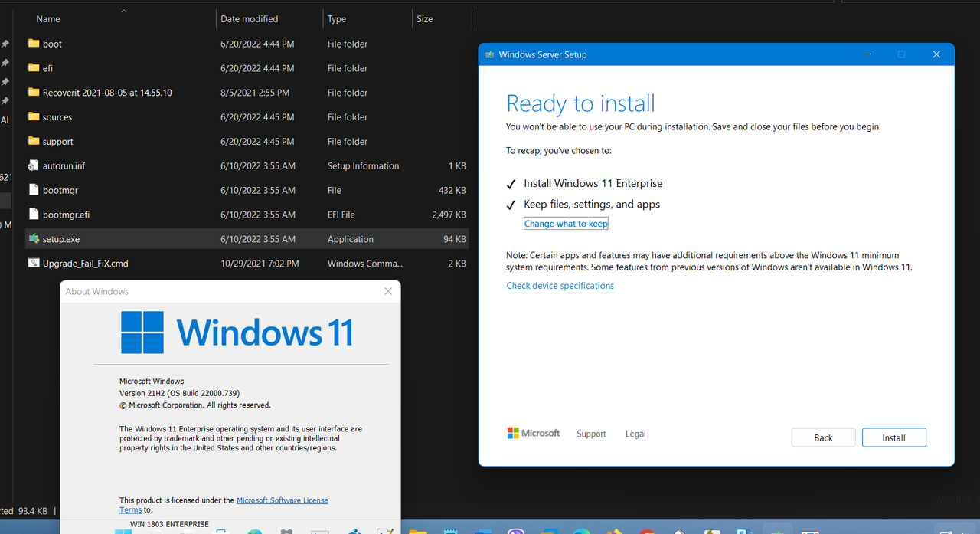Click the Recoverit 2021-08-05 folder icon
This screenshot has height=534, width=980.
[34, 93]
